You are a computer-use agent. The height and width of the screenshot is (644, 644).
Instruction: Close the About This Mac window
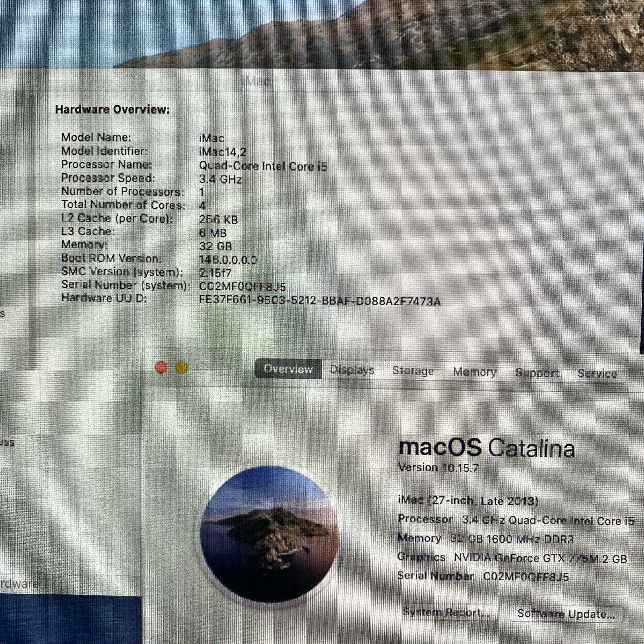point(161,367)
